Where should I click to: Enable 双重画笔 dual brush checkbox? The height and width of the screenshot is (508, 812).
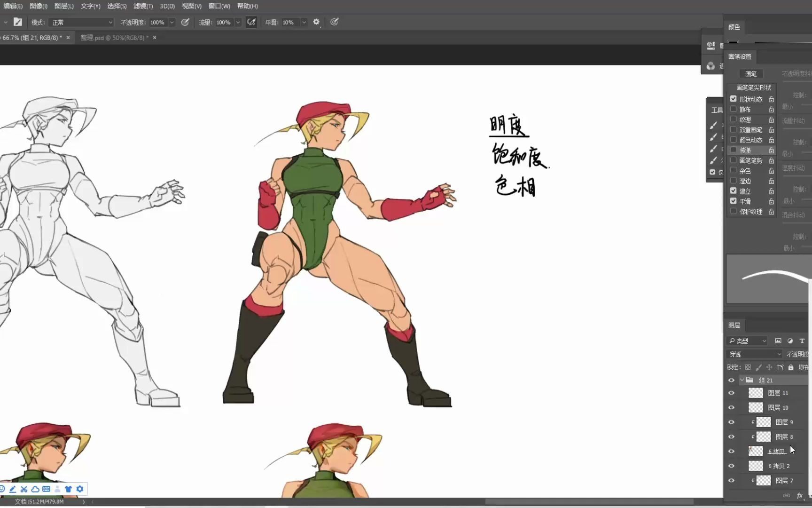[733, 129]
